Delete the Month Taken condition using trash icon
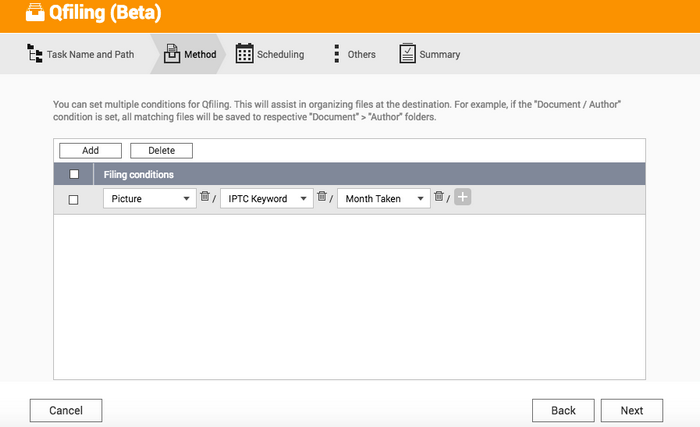This screenshot has width=700, height=427. 439,196
